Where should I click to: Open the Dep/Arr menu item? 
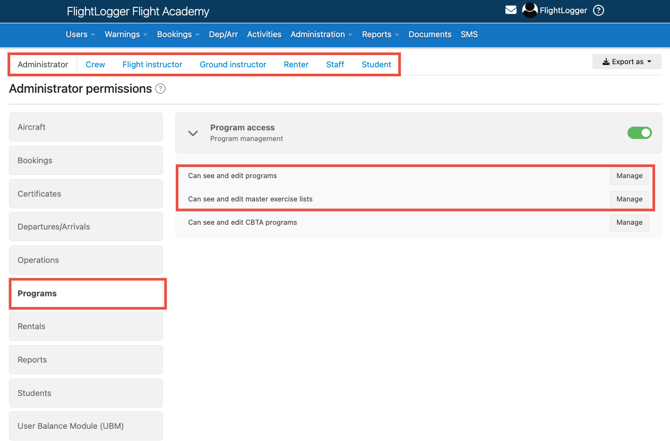pyautogui.click(x=223, y=34)
